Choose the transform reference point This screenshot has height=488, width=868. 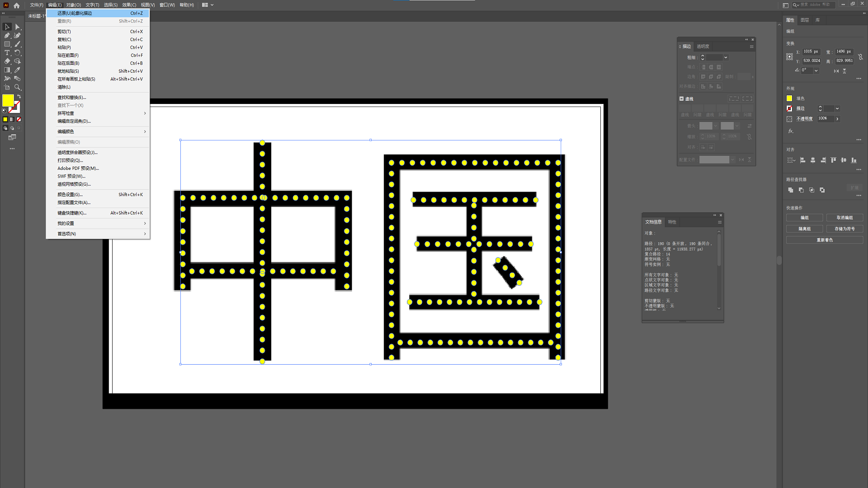click(789, 56)
